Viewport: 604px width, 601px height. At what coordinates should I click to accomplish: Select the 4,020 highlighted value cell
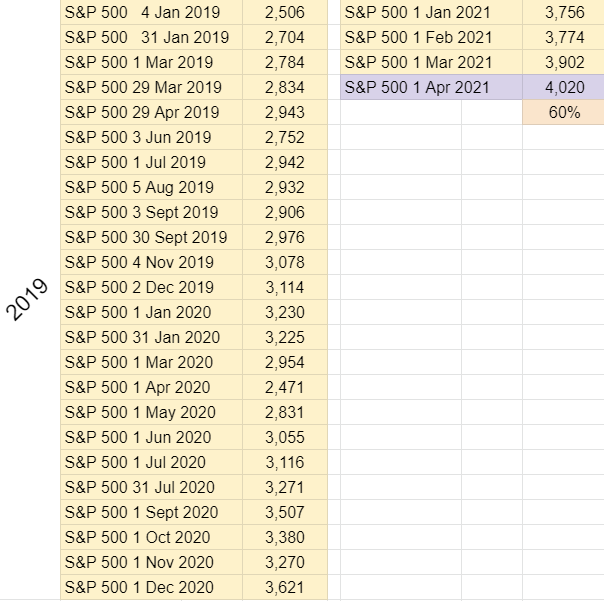[563, 87]
